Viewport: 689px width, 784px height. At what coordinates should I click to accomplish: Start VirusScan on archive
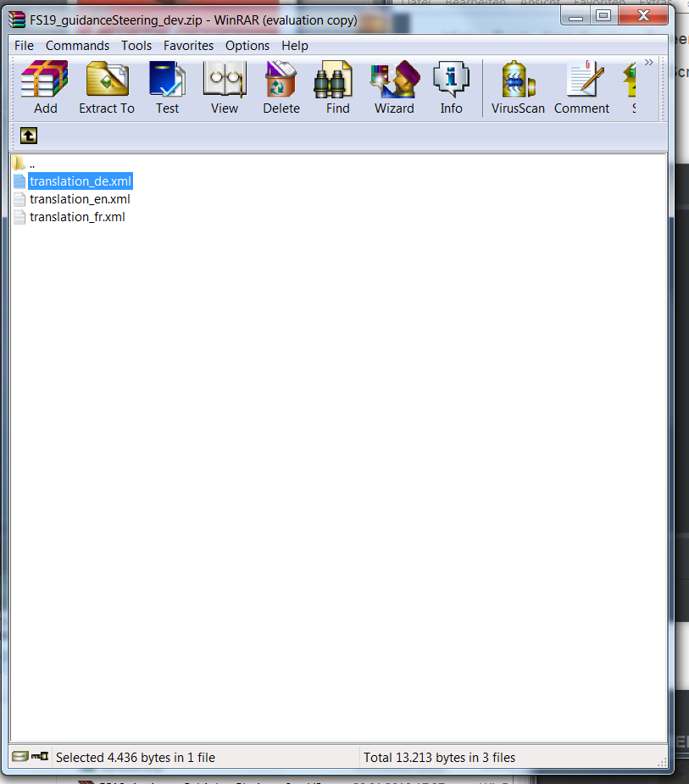[x=518, y=87]
